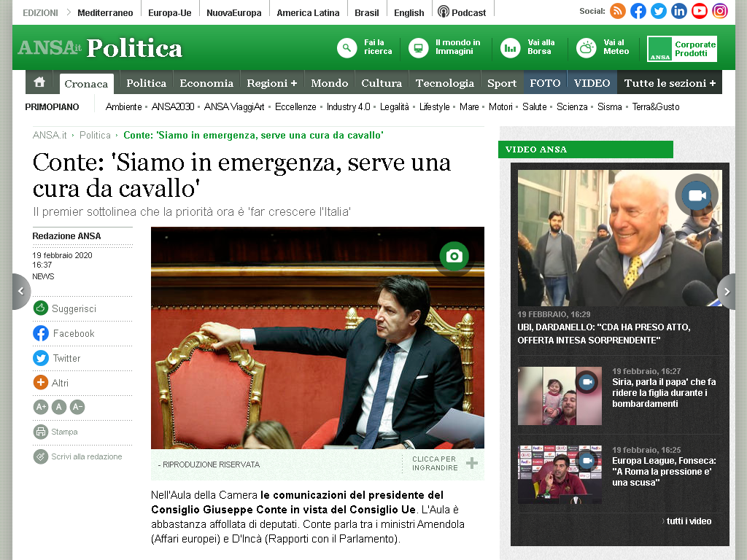Open ANSA Twitter icon in header
The image size is (747, 560).
(x=659, y=11)
